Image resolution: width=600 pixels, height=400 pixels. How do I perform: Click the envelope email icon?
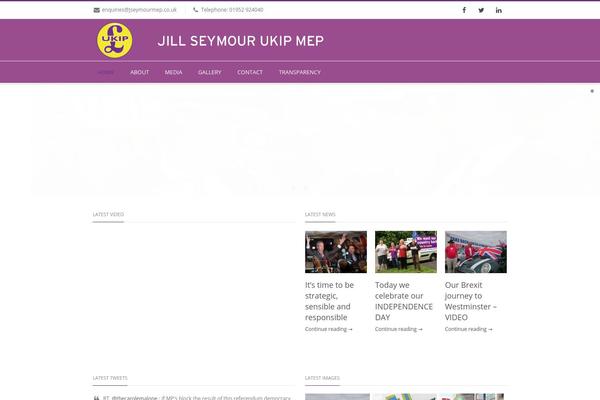(96, 10)
